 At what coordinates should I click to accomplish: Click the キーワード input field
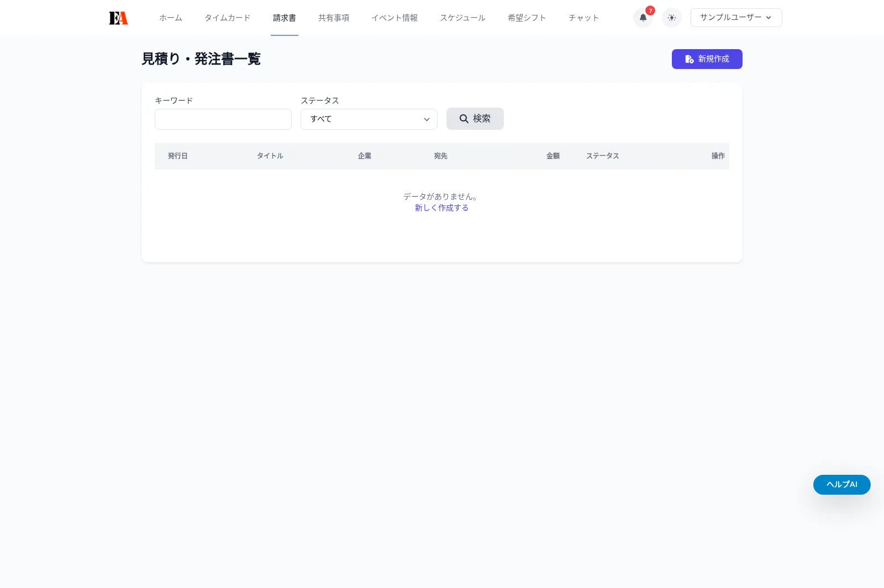[223, 119]
